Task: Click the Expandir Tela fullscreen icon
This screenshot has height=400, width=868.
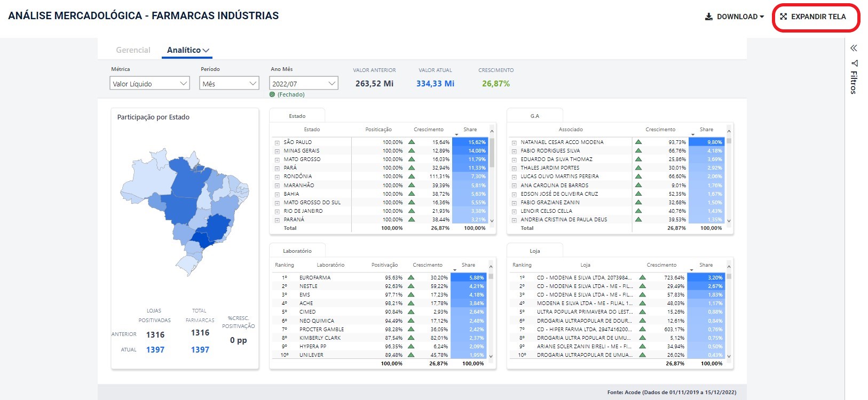Action: coord(783,17)
